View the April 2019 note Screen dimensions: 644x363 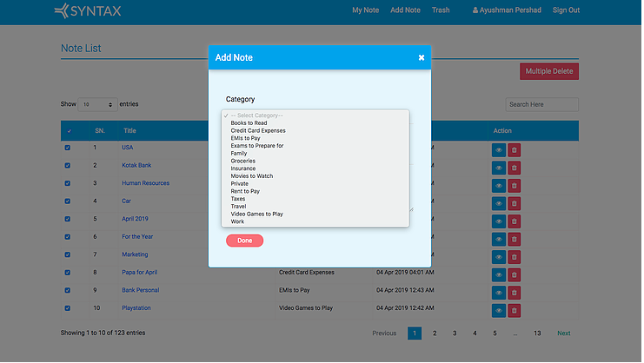499,221
